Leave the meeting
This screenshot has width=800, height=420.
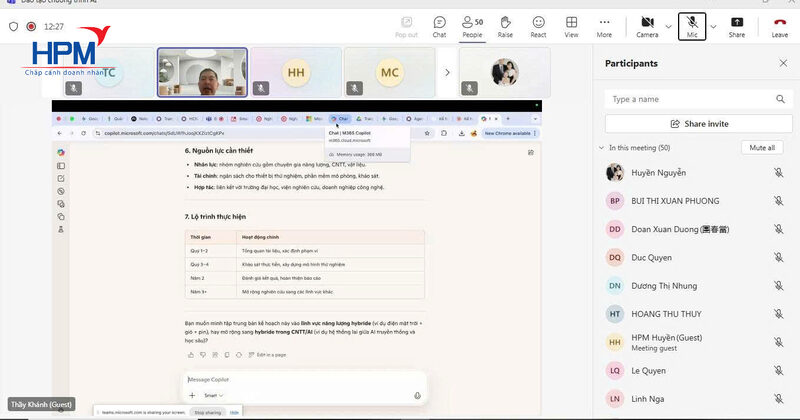point(779,25)
